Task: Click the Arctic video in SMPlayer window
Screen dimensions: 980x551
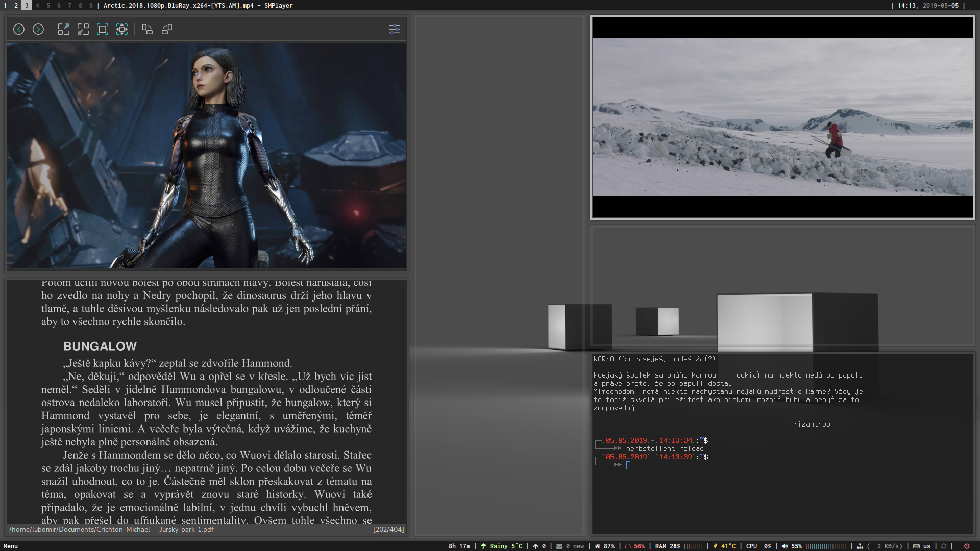Action: point(782,117)
